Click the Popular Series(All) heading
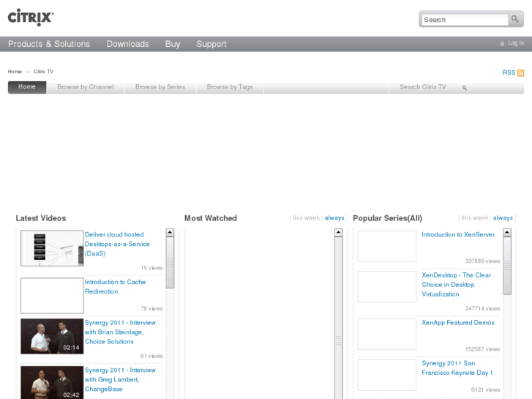This screenshot has width=532, height=399. (387, 218)
